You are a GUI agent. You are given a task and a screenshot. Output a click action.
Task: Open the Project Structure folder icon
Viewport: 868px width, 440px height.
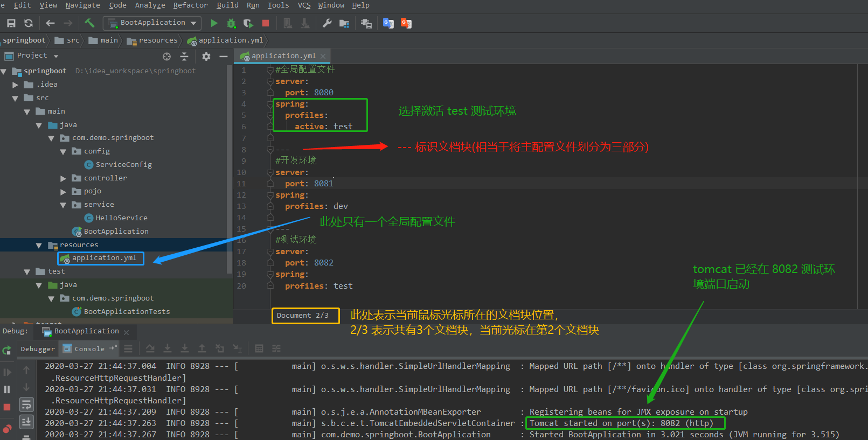coord(344,23)
